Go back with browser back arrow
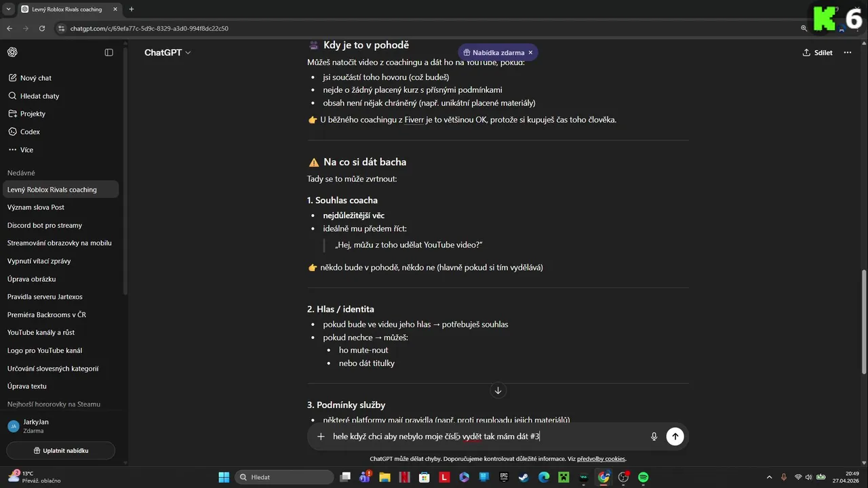The height and width of the screenshot is (488, 868). [9, 28]
